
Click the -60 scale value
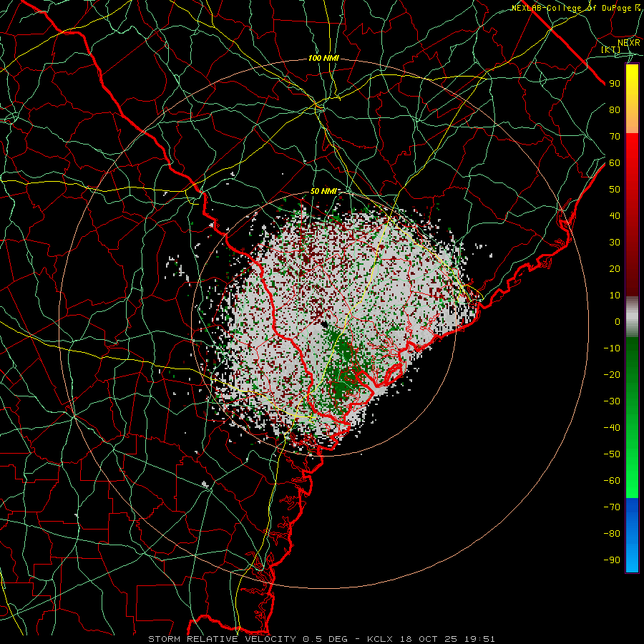612,481
